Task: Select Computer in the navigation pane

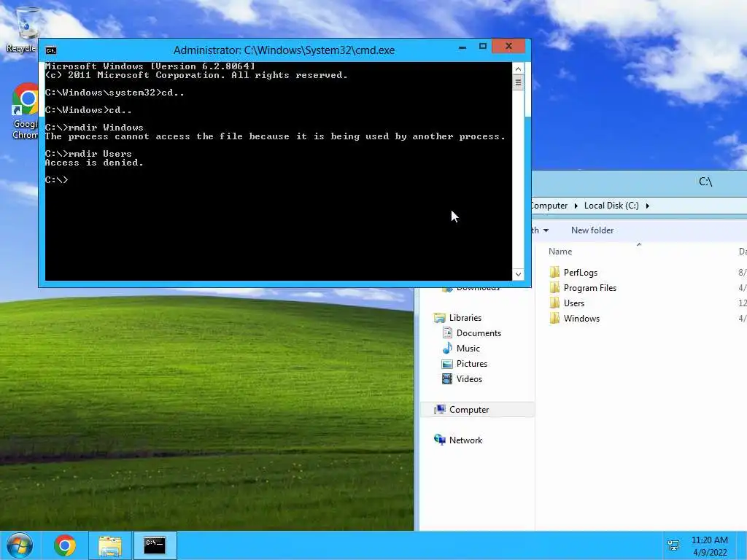Action: click(477, 410)
